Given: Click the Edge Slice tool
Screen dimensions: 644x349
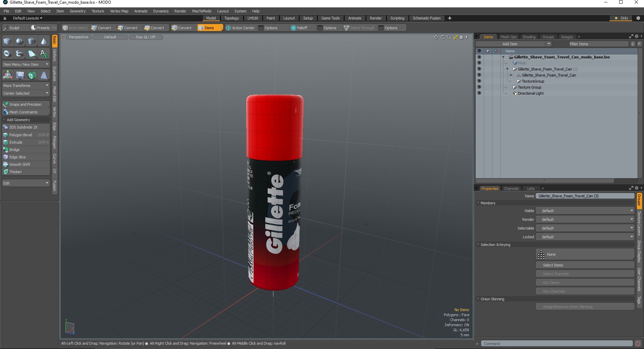Looking at the screenshot, I should click(x=26, y=157).
